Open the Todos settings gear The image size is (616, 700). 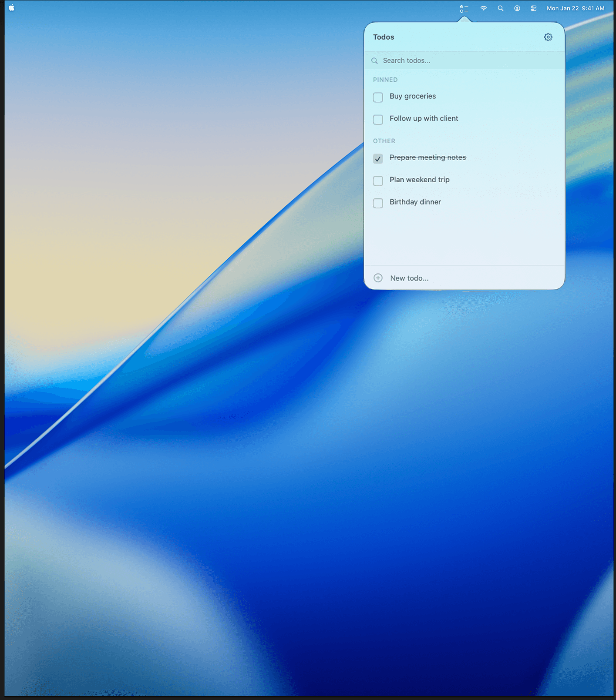pyautogui.click(x=548, y=37)
